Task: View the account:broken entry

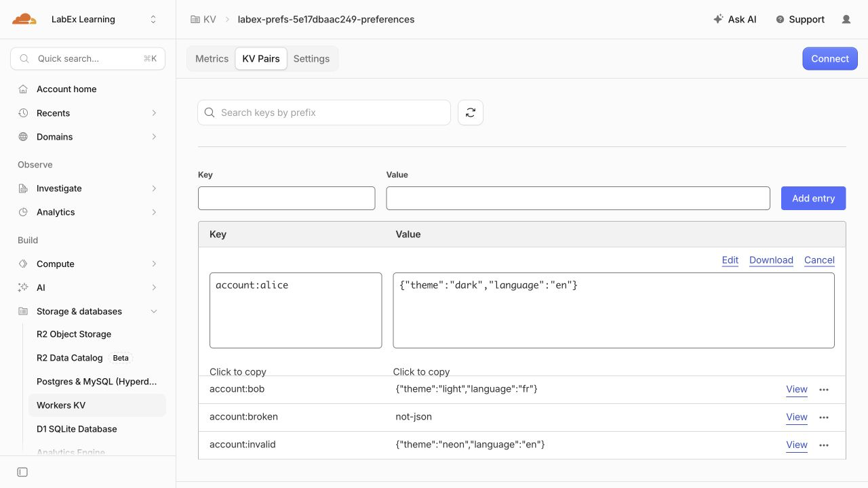Action: [797, 417]
